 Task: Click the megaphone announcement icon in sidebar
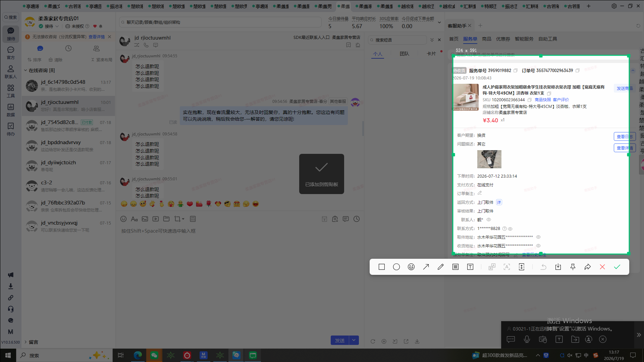click(11, 275)
